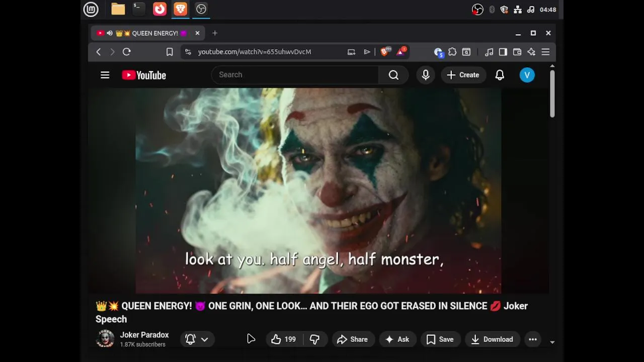Image resolution: width=644 pixels, height=362 pixels.
Task: Start voice search with microphone icon
Action: point(426,75)
